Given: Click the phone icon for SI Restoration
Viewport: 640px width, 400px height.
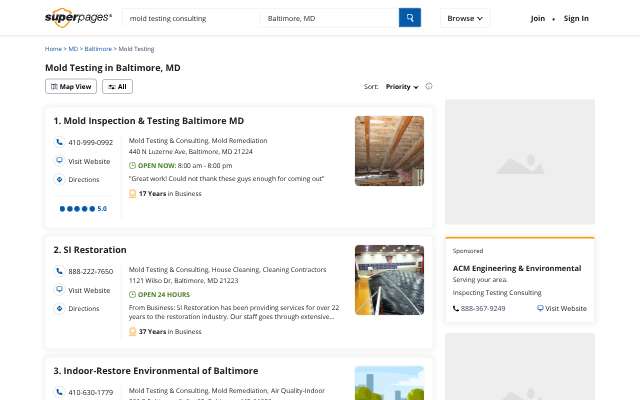Looking at the screenshot, I should [x=60, y=271].
